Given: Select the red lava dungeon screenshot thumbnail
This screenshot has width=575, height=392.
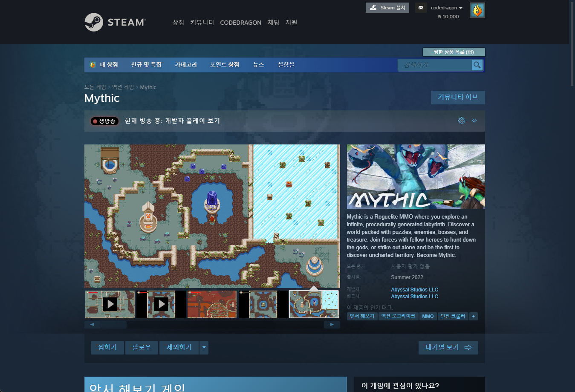Looking at the screenshot, I should (212, 304).
